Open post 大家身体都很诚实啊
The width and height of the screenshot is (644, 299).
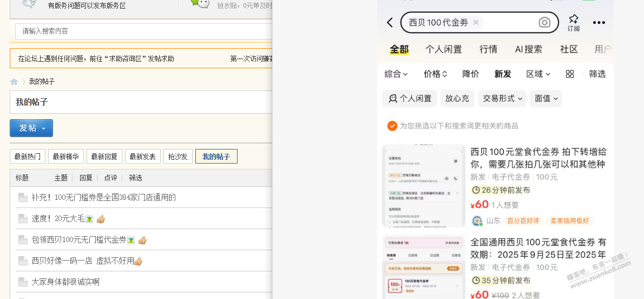65,282
